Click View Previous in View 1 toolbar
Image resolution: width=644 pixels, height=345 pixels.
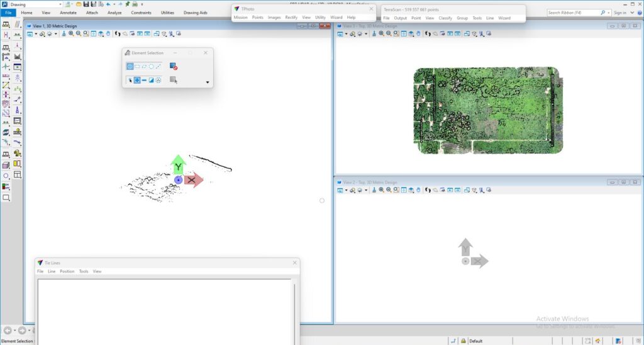coord(140,34)
